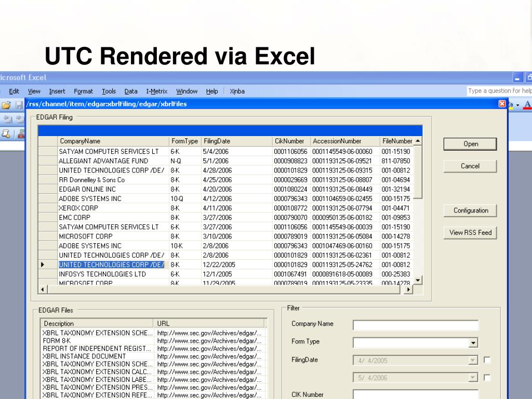
Task: Click the Cancel button
Action: [x=470, y=166]
